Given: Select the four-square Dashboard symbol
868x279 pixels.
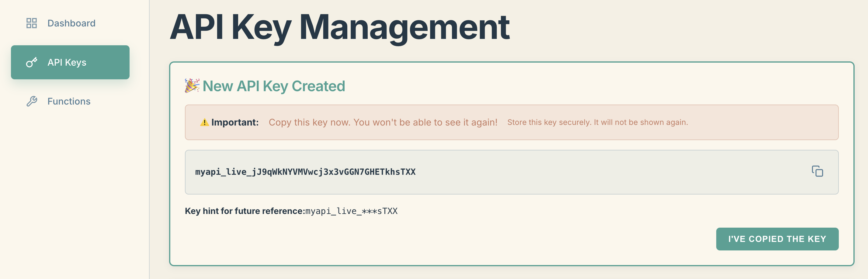Looking at the screenshot, I should point(31,23).
